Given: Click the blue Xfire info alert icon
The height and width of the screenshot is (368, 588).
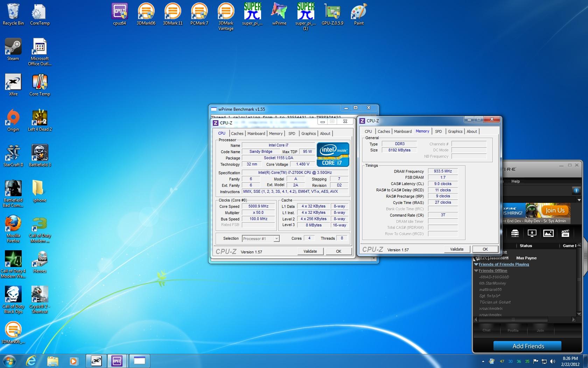Looking at the screenshot, I should 576,190.
